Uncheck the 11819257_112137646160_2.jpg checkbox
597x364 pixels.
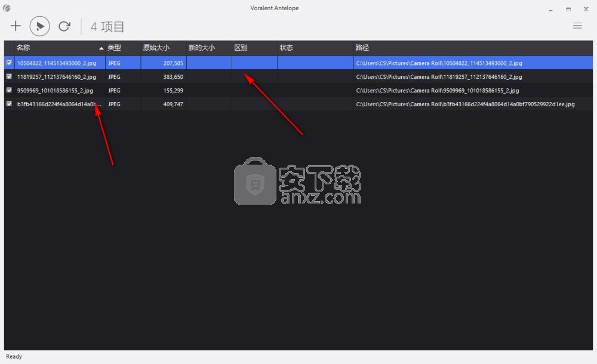9,76
